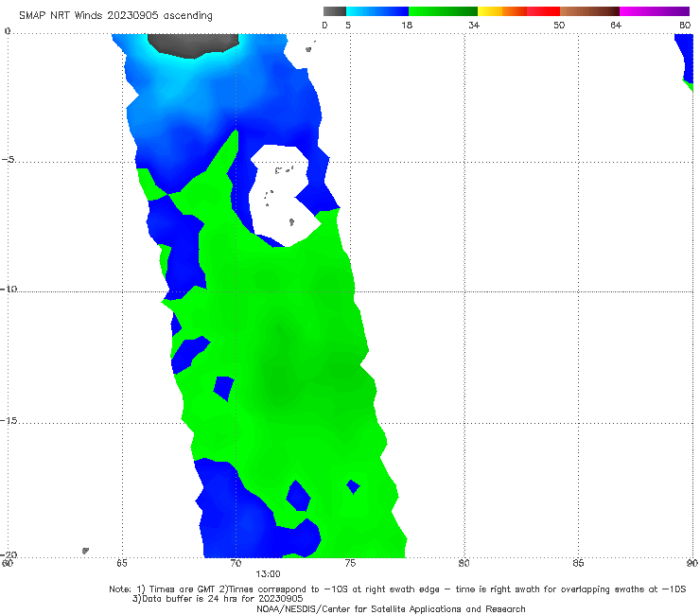
Task: Click the title "SMAP NRT Winds 20230905 ascending"
Action: pos(115,15)
